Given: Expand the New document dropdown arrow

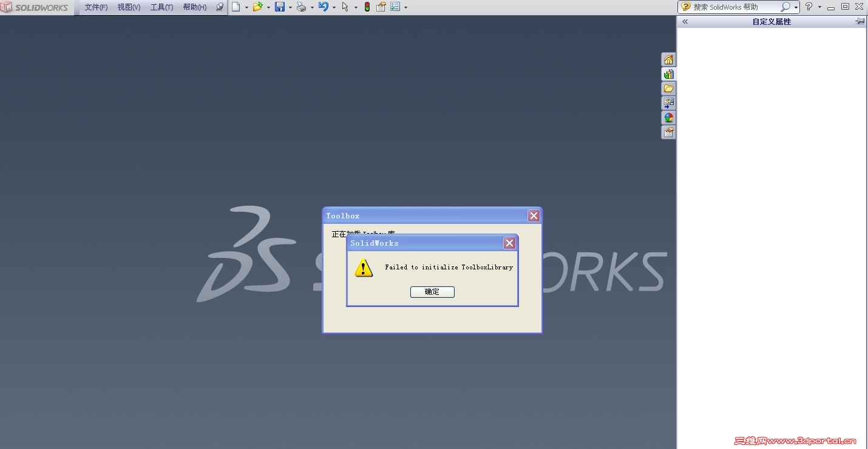Looking at the screenshot, I should click(x=246, y=8).
